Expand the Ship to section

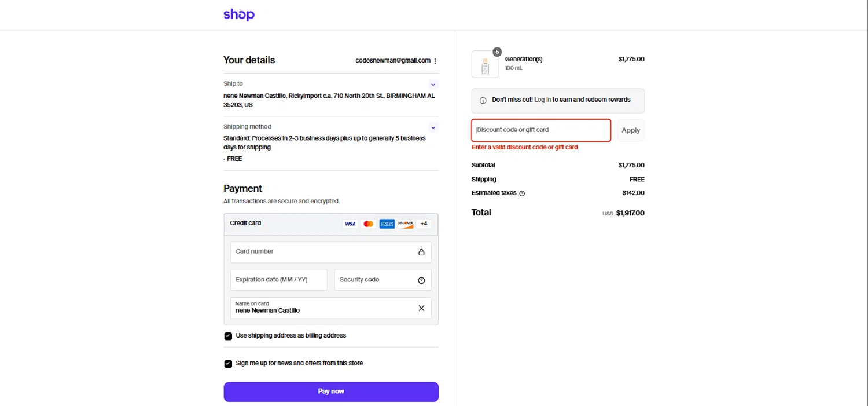coord(433,85)
